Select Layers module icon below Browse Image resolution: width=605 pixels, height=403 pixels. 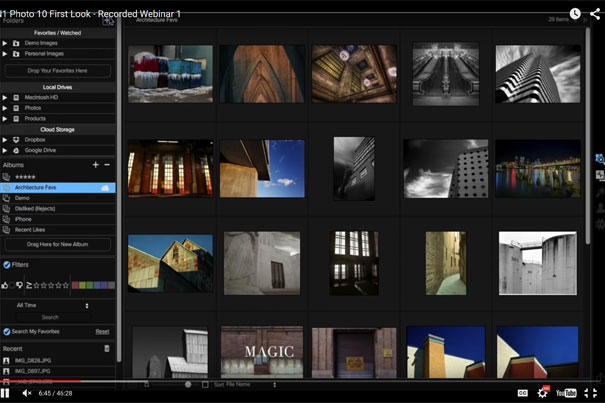point(600,175)
